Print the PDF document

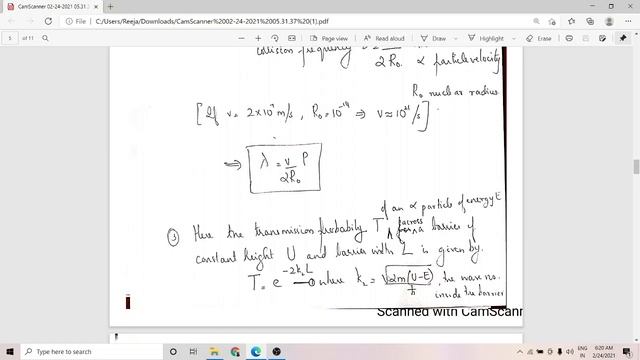[x=569, y=38]
